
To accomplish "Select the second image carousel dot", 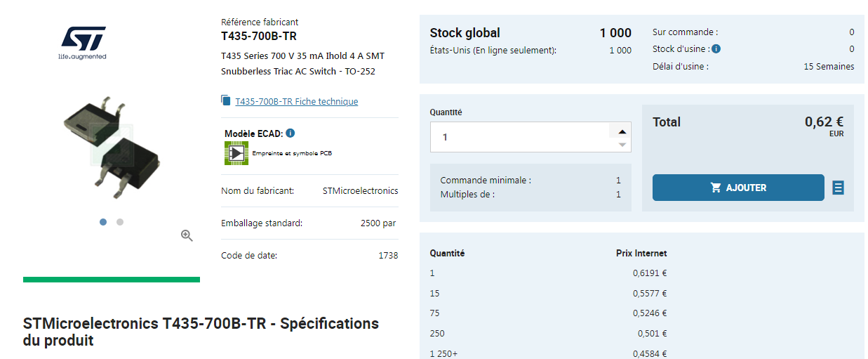I will (120, 222).
